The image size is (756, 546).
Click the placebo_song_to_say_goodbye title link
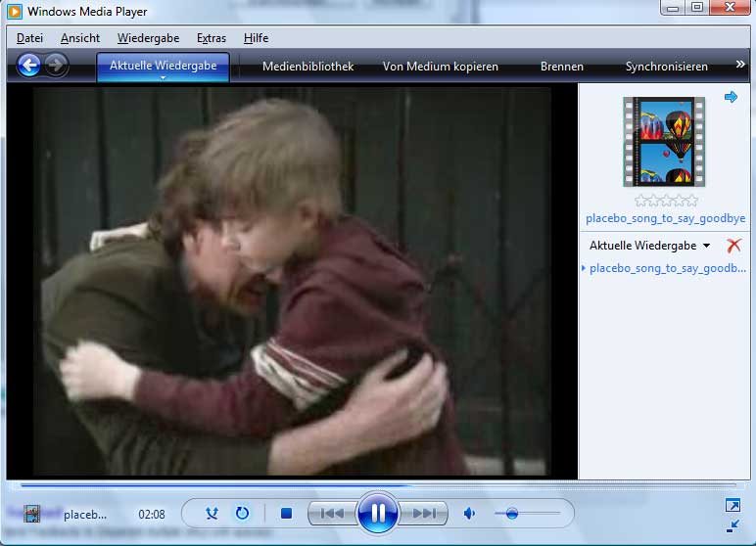coord(665,218)
